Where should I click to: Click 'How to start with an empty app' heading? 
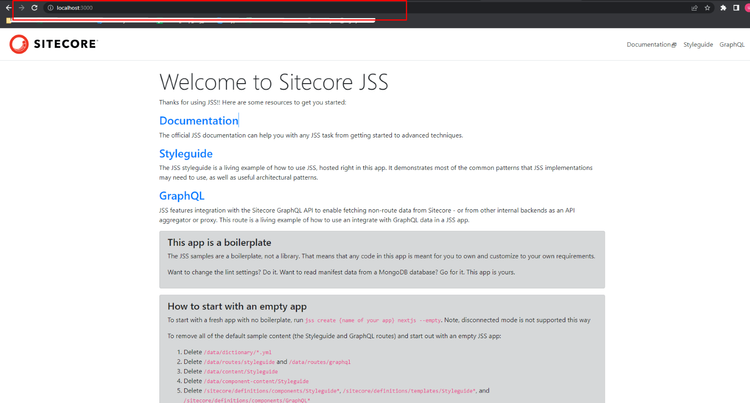[237, 306]
